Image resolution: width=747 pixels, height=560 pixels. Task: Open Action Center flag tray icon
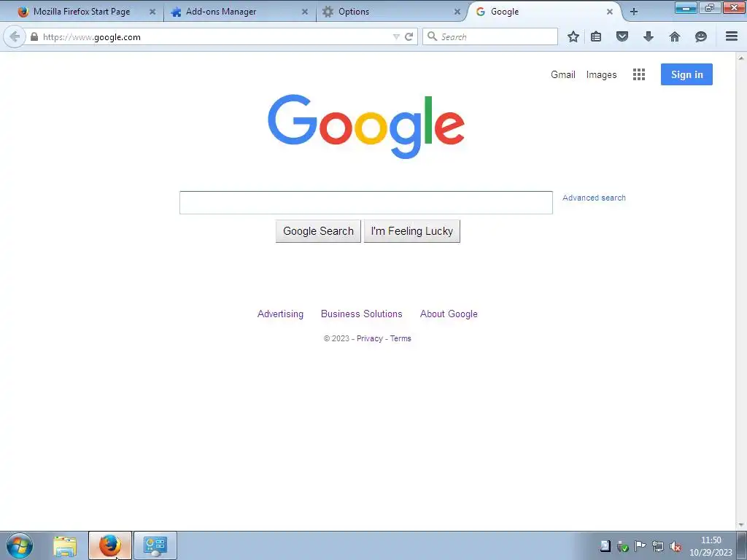coord(640,546)
